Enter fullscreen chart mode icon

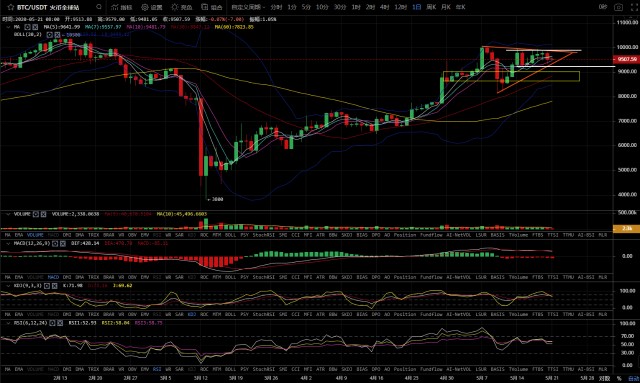coord(633,7)
